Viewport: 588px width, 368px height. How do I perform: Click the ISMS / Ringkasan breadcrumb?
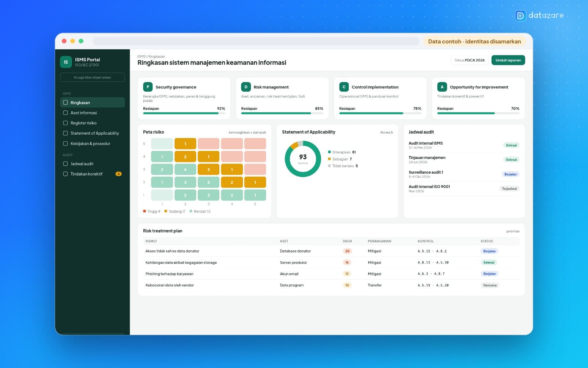(x=151, y=56)
